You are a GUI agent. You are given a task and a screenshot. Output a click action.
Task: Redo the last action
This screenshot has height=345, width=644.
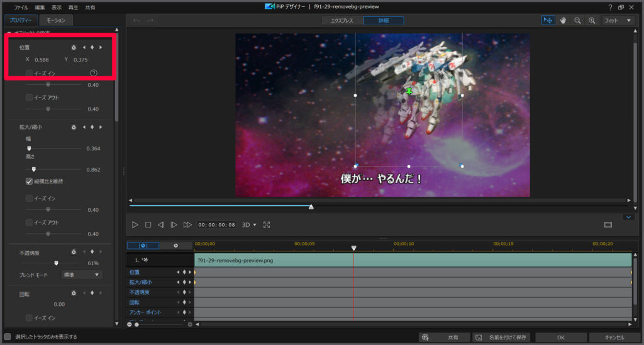tap(150, 20)
